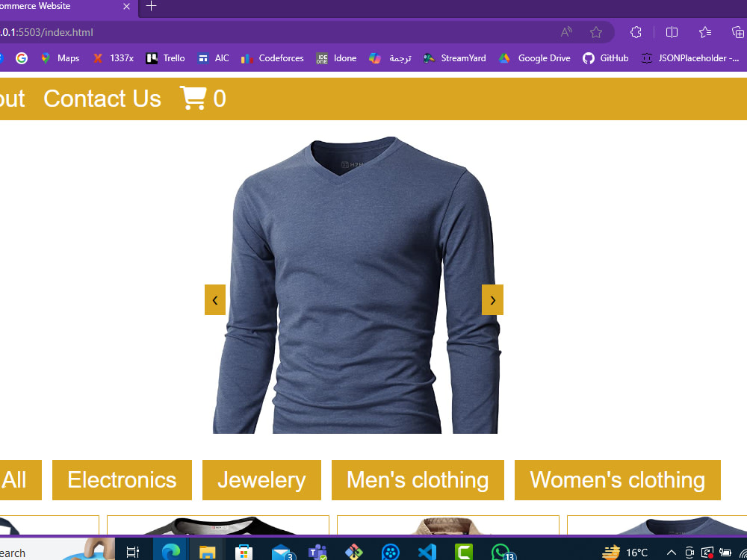Close the Ecommerce Website tab
The width and height of the screenshot is (747, 560).
(126, 6)
